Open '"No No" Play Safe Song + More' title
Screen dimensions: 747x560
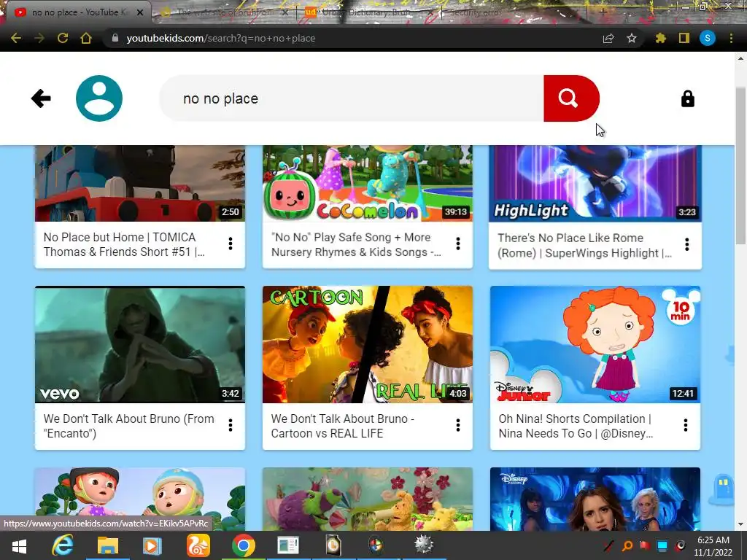coord(356,244)
